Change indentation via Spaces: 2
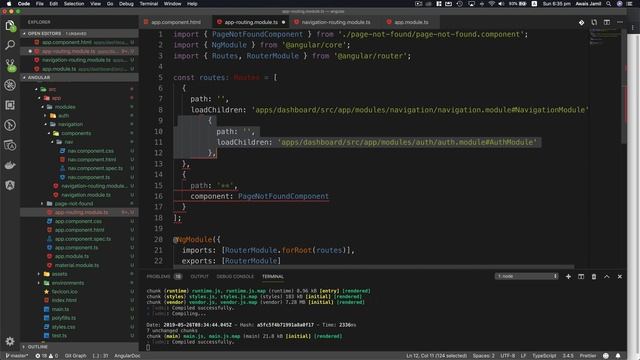The image size is (640, 360). pos(483,356)
